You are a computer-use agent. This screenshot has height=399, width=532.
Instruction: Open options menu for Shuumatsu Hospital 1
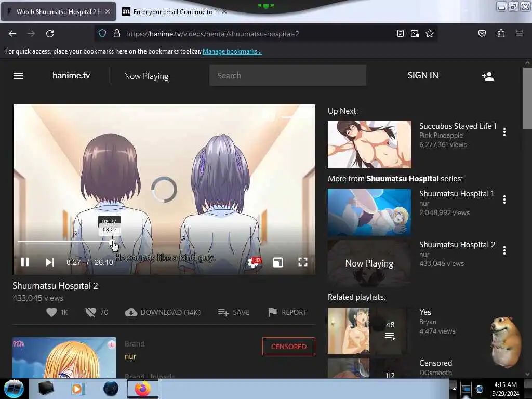(x=504, y=199)
